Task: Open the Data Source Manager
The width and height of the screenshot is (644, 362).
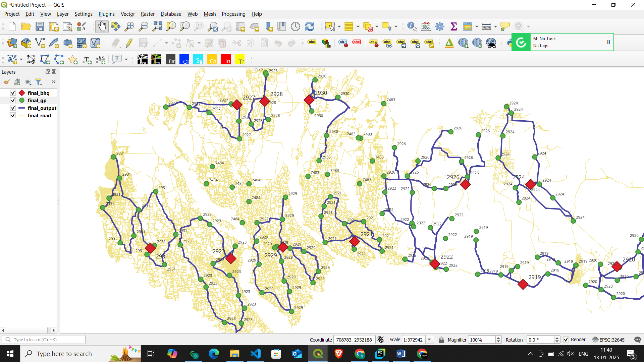Action: (12, 43)
